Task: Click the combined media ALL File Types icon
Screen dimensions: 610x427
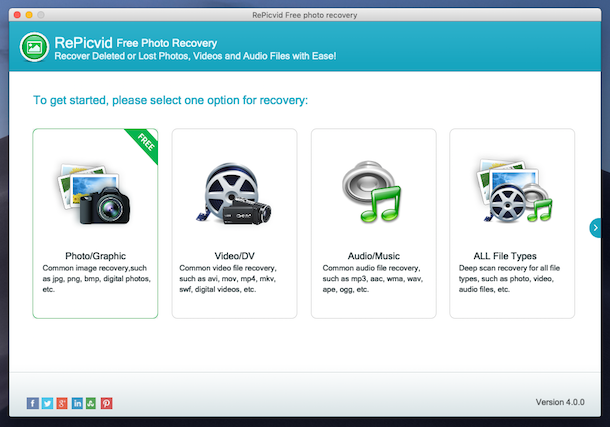Action: click(514, 191)
